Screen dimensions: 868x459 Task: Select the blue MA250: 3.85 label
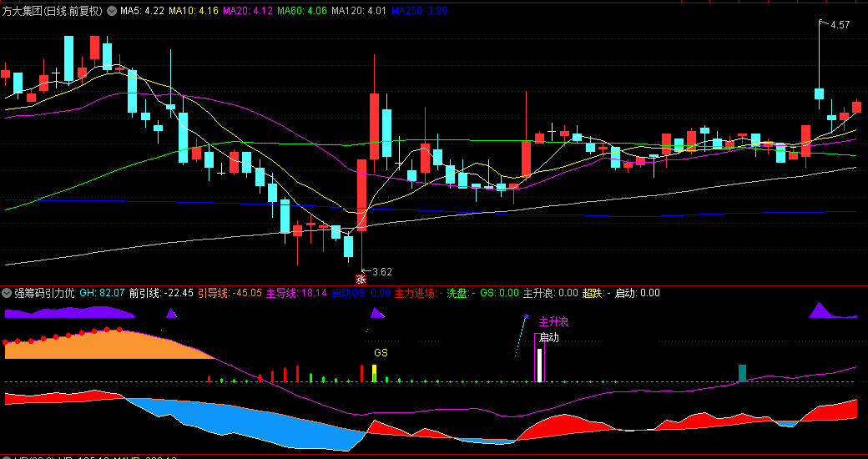419,11
